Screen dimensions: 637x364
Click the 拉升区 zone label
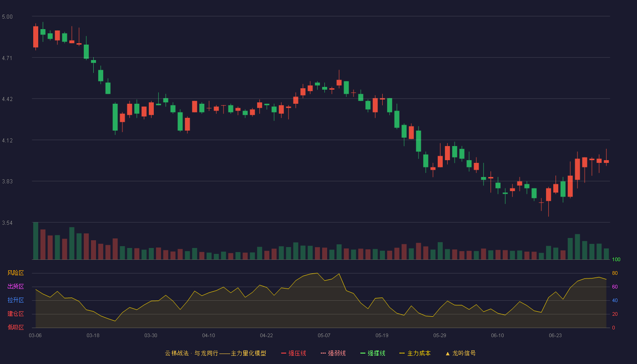click(15, 300)
